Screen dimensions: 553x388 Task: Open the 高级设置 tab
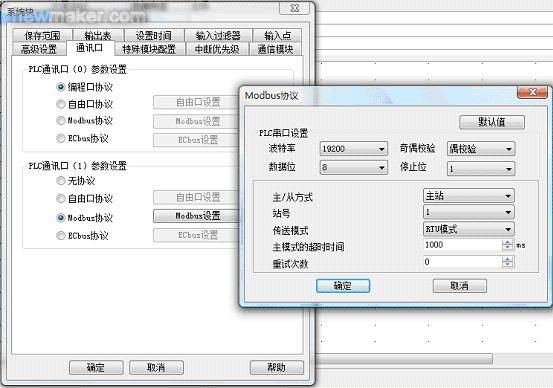[x=39, y=49]
